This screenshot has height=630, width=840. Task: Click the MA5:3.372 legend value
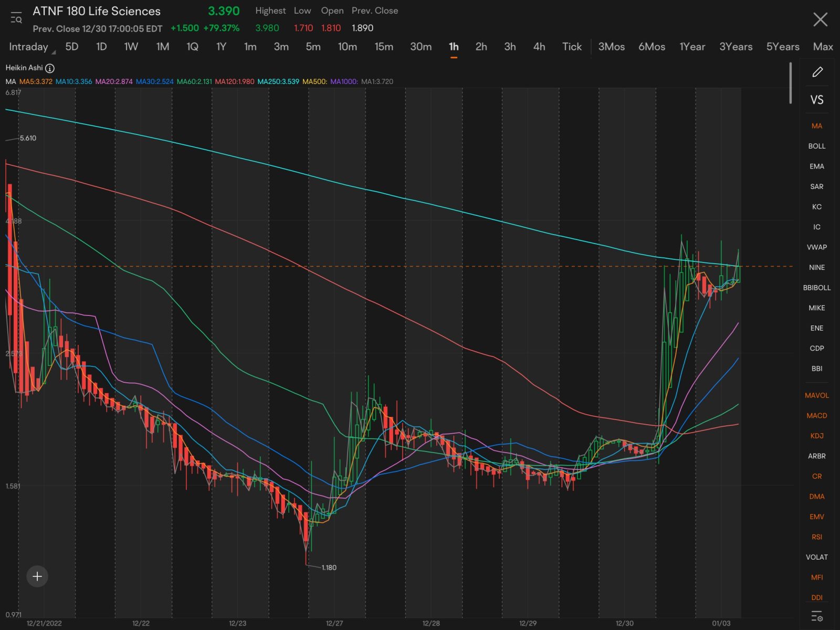pyautogui.click(x=36, y=81)
